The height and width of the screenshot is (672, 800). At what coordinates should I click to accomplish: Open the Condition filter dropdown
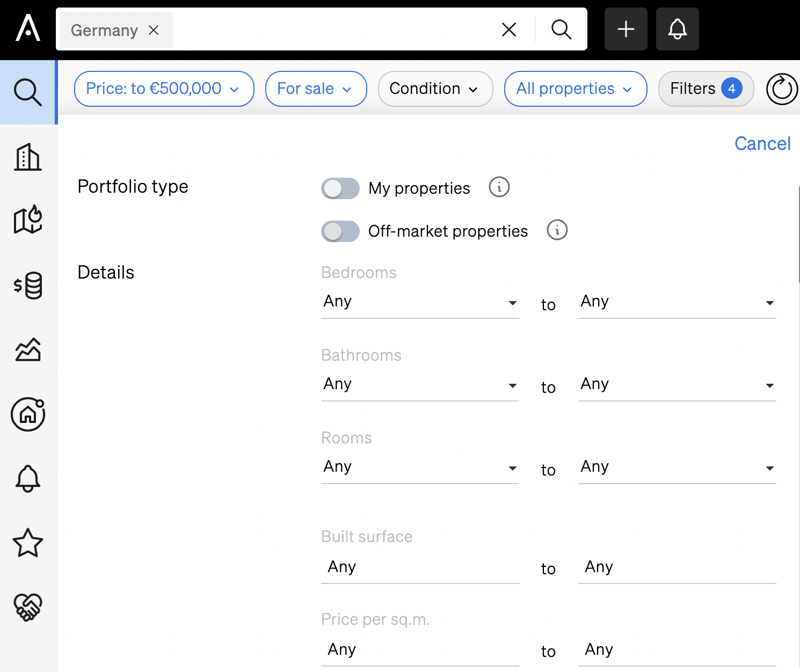tap(435, 89)
